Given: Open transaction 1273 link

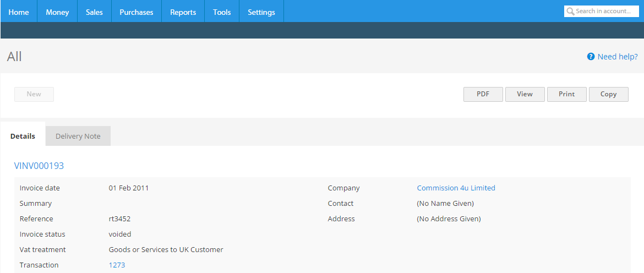Looking at the screenshot, I should 117,265.
